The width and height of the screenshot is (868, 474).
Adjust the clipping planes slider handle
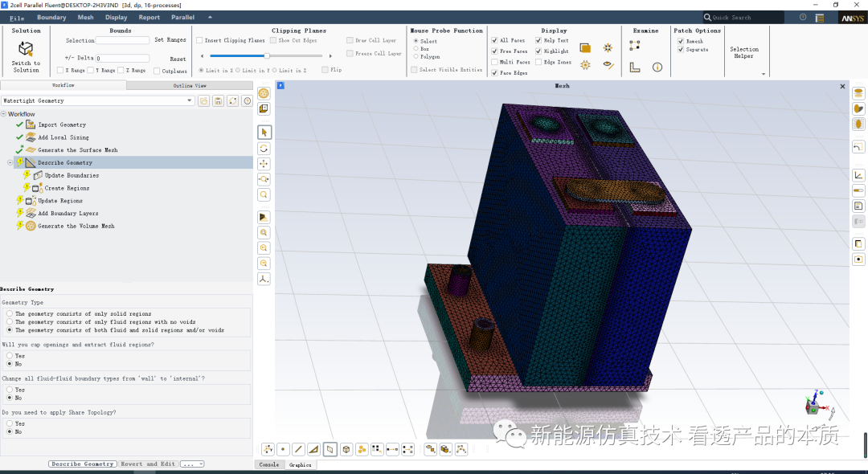point(266,56)
